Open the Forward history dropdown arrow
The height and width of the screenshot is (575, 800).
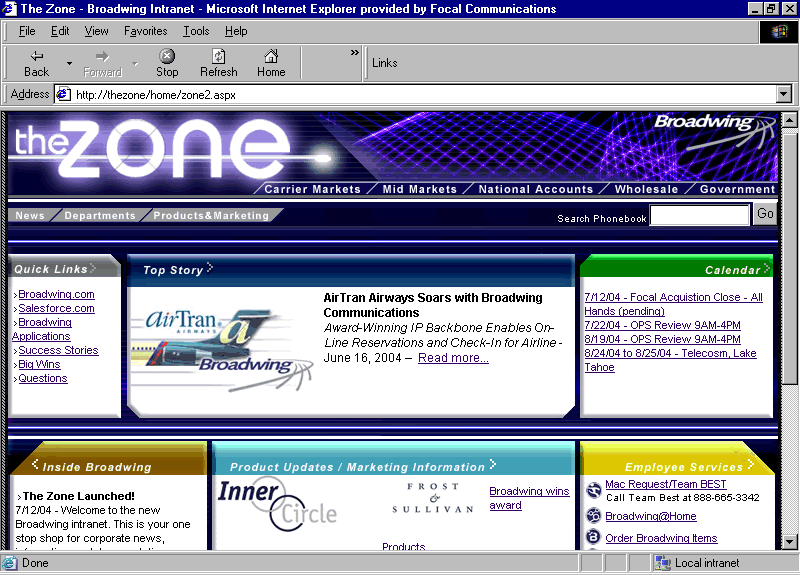135,63
